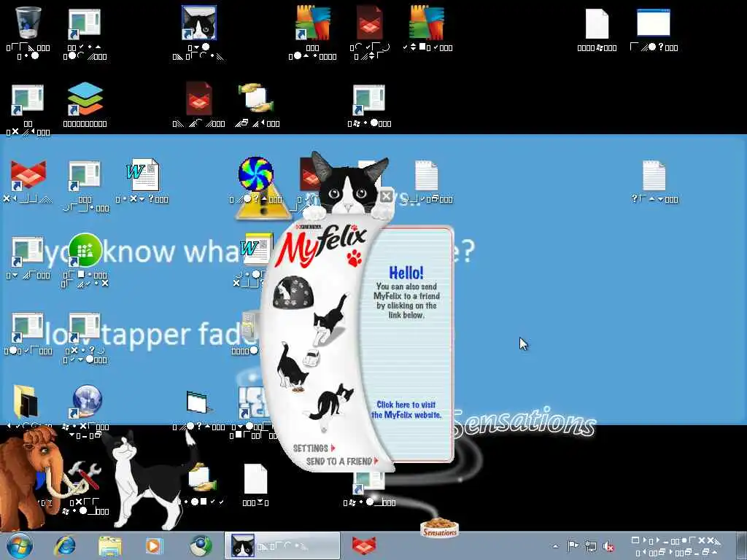
Task: Click SEND TO A FRIEND in MyFelix
Action: (x=342, y=461)
